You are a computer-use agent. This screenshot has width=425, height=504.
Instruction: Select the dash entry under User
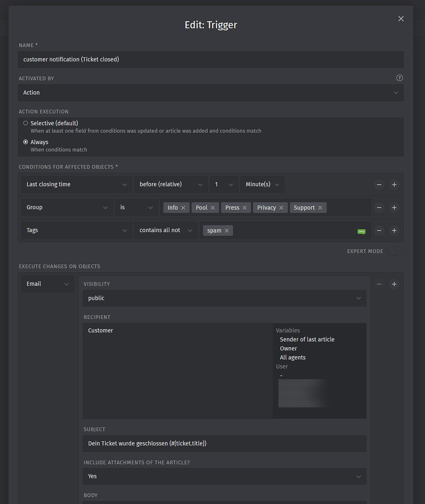(281, 376)
